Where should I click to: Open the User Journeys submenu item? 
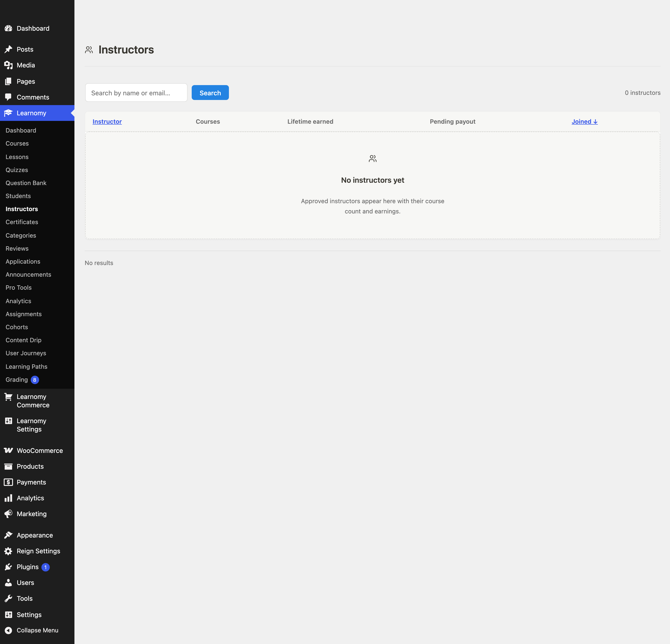[x=26, y=353]
